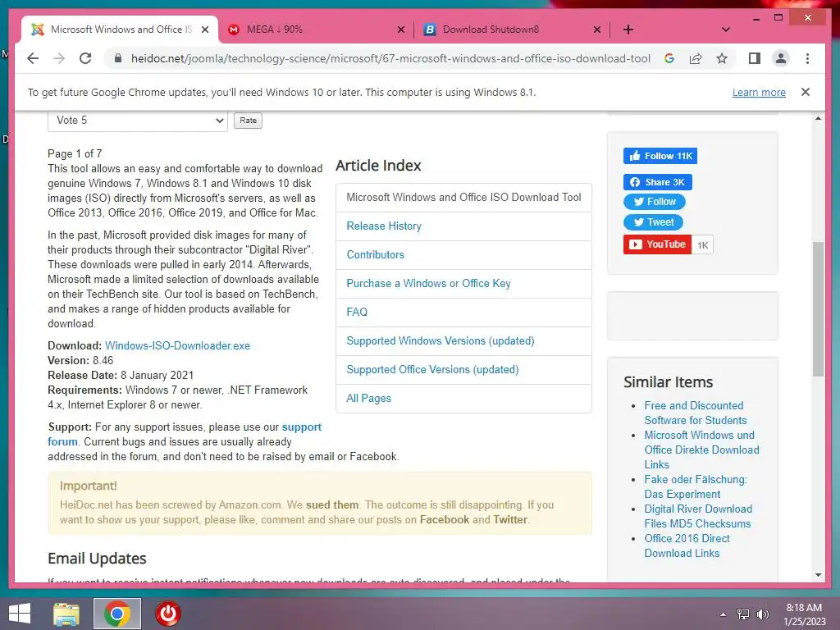Open the red power Shutdown8 taskbar icon

(168, 614)
